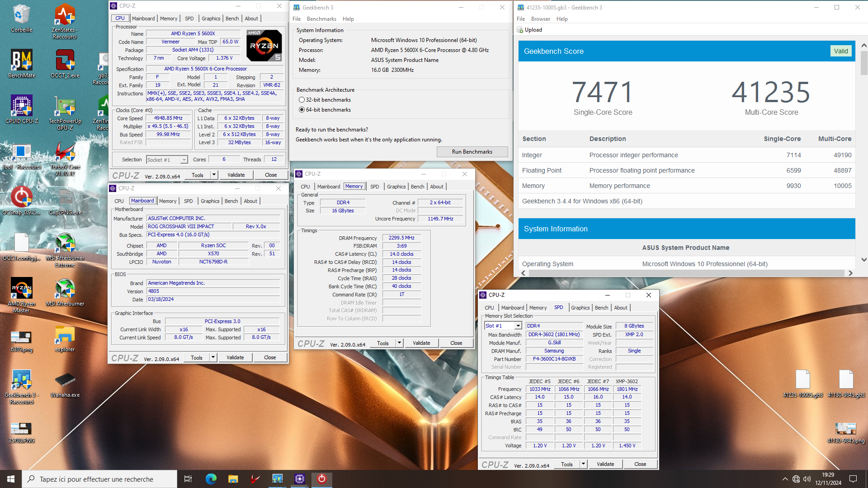Viewport: 868px width, 488px height.
Task: Open Browser menu in Geekbench results window
Action: 541,19
